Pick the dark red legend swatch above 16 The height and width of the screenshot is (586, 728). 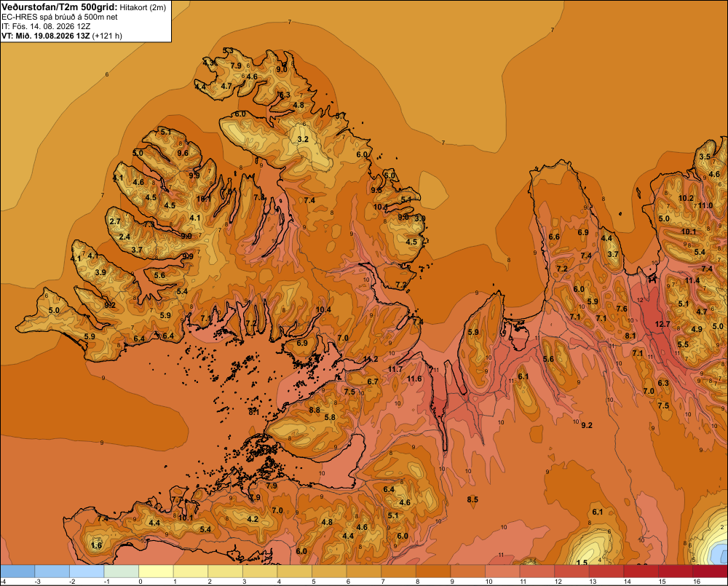710,571
